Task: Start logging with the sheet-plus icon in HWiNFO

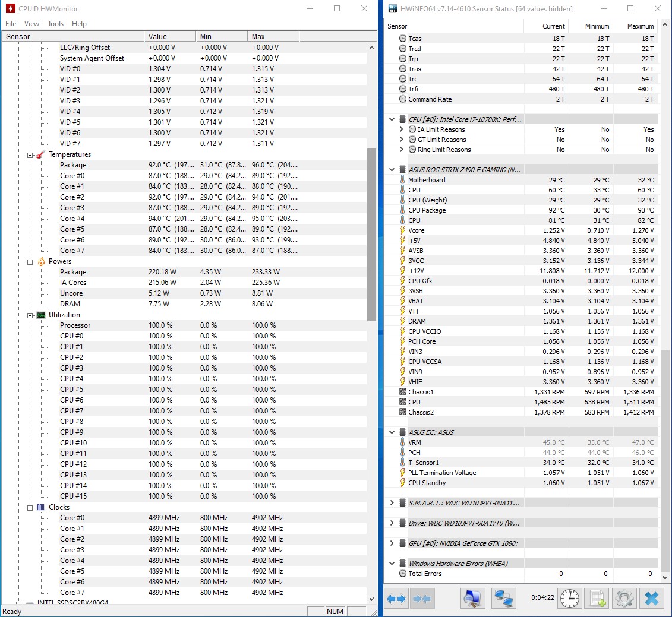Action: point(597,598)
